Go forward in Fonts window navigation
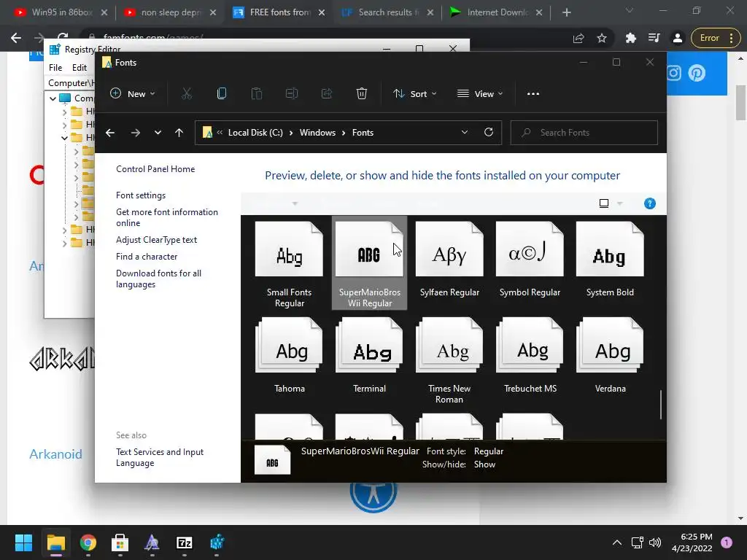This screenshot has width=747, height=560. pos(136,133)
